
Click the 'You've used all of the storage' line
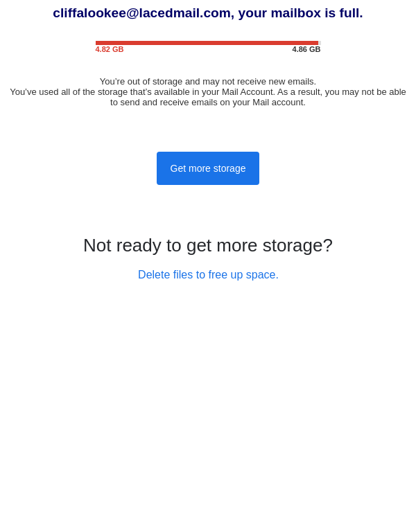[x=208, y=92]
